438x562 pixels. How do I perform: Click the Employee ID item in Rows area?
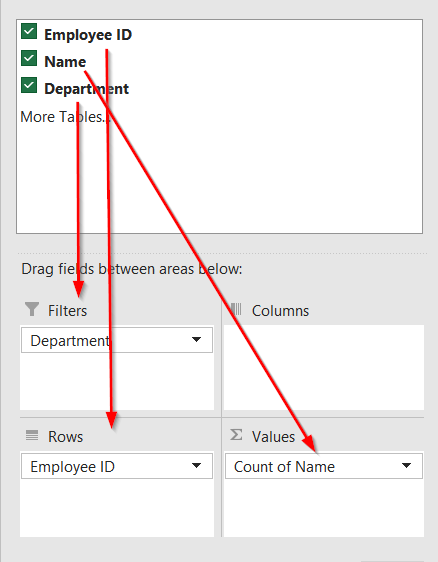pyautogui.click(x=117, y=466)
